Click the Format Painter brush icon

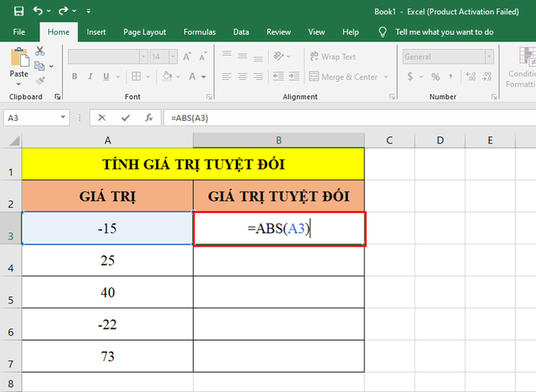click(40, 80)
